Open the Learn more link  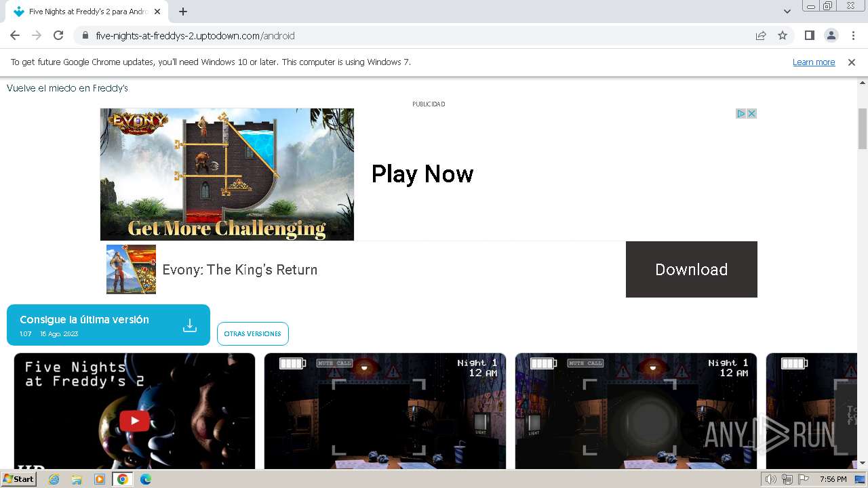pyautogui.click(x=814, y=62)
